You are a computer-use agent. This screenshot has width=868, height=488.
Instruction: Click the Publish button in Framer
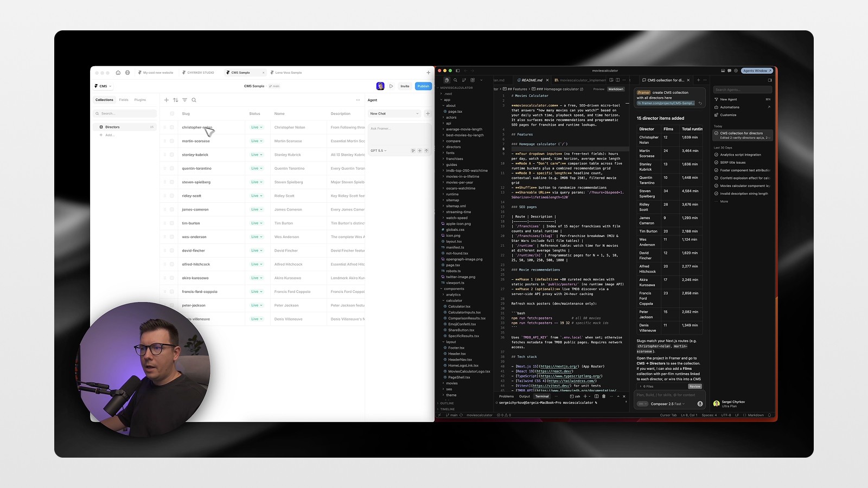(423, 86)
